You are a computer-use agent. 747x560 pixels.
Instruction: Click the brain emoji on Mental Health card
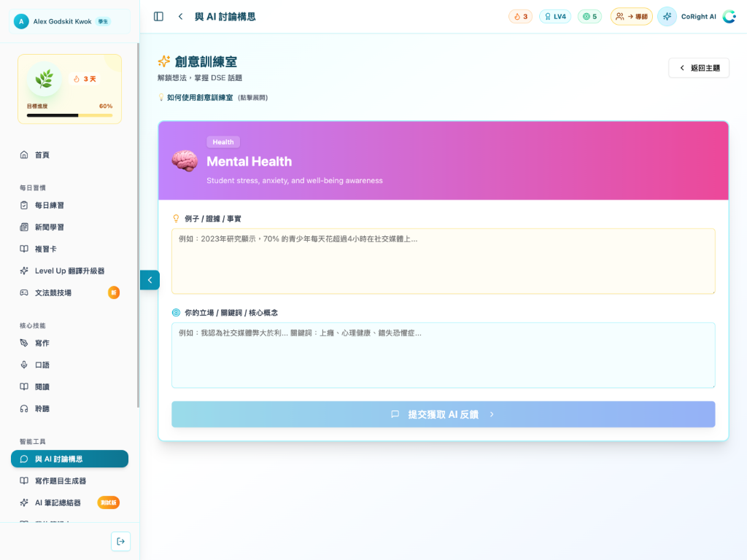pos(185,161)
